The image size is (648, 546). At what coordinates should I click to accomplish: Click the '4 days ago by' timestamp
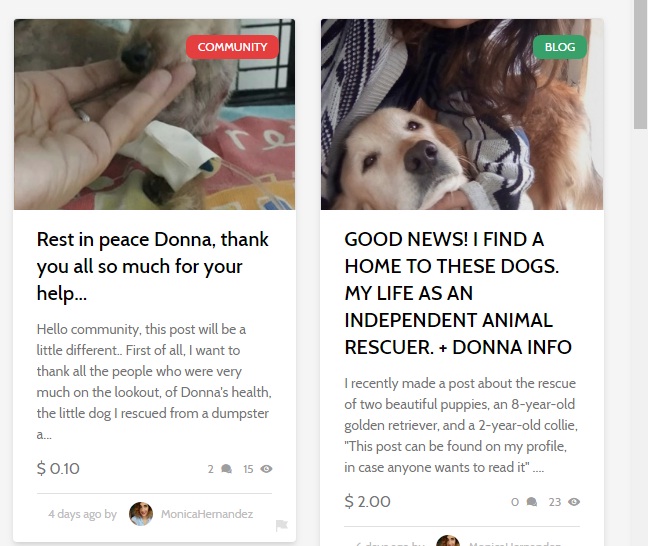82,514
